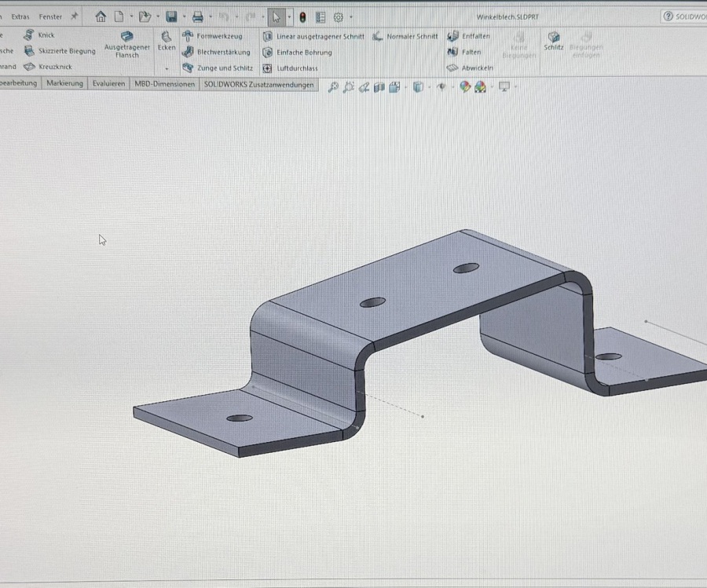The width and height of the screenshot is (707, 588).
Task: Open the Fenster menu
Action: click(x=50, y=16)
